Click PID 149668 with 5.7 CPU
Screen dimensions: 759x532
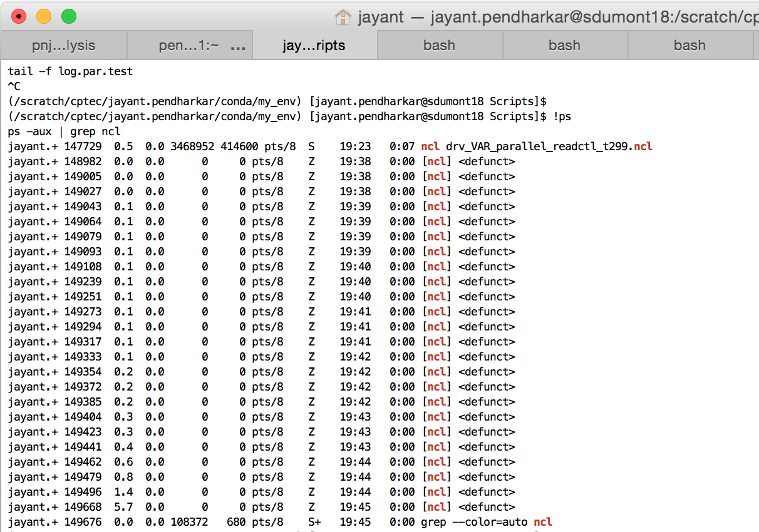point(83,507)
